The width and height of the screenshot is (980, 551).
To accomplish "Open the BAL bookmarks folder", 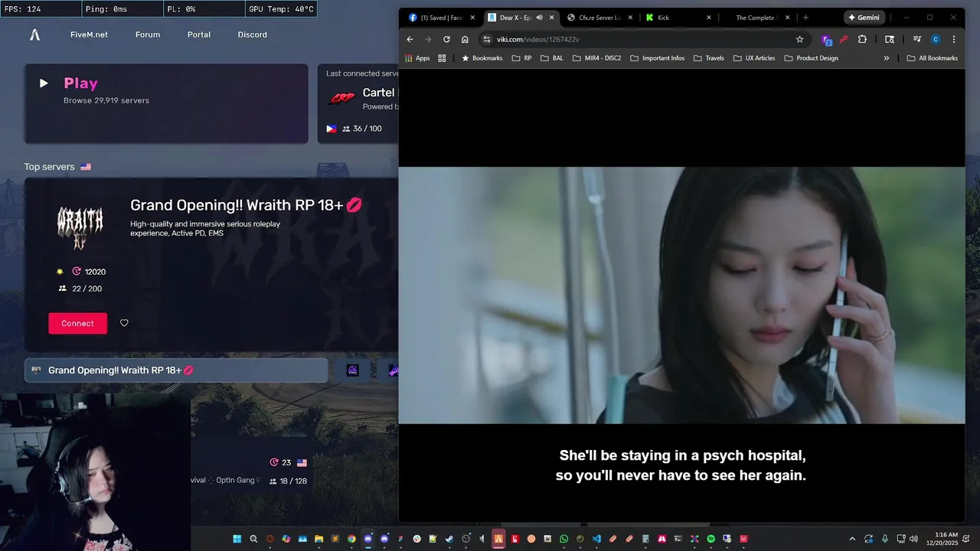I will [551, 58].
